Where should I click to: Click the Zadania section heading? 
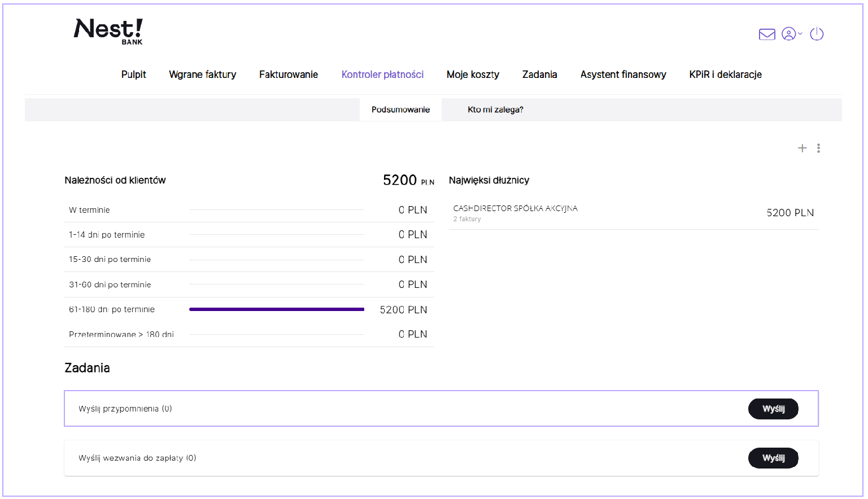click(87, 368)
